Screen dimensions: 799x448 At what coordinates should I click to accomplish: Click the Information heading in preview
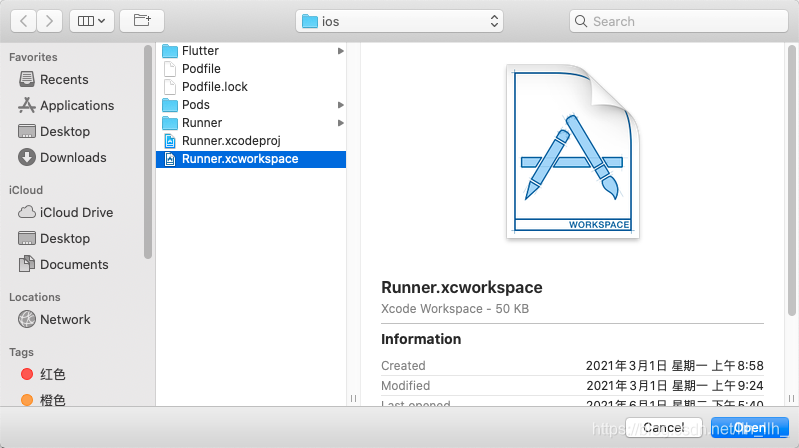[x=421, y=339]
